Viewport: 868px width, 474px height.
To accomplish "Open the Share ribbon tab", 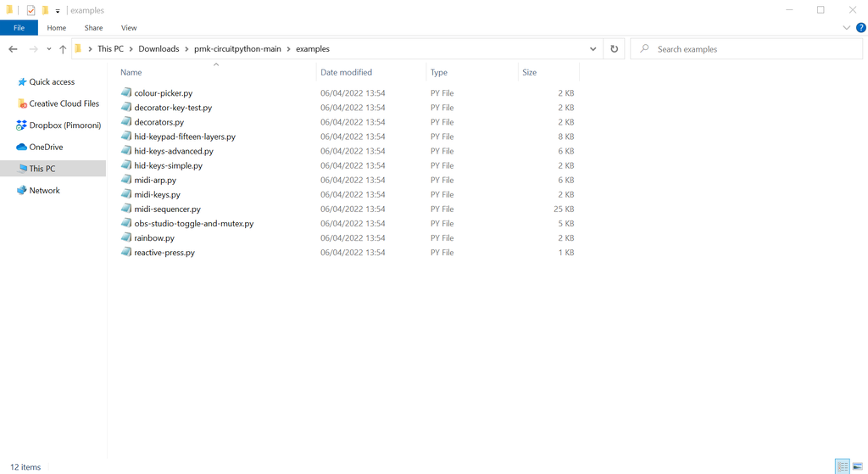I will tap(93, 28).
